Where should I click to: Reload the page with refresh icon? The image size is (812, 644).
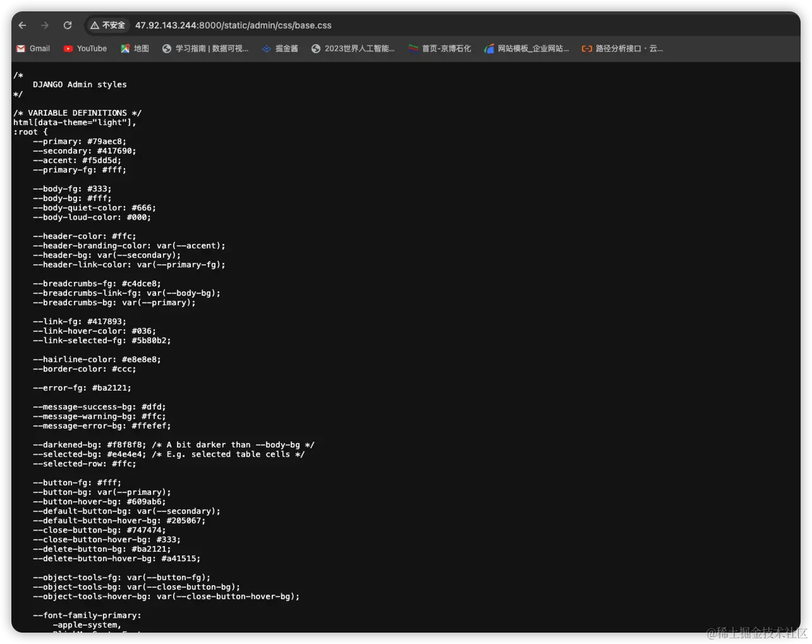tap(68, 25)
